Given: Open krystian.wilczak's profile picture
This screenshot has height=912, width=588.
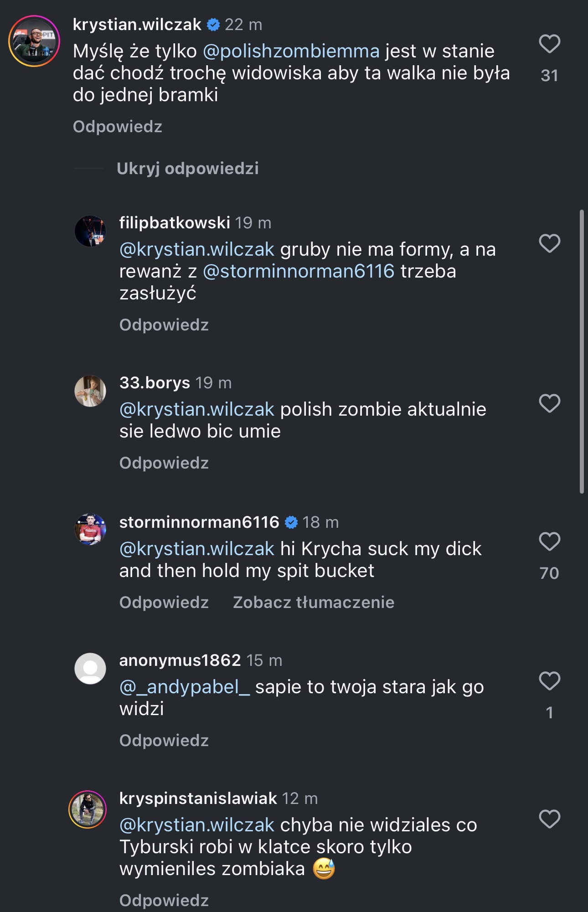Looking at the screenshot, I should click(34, 41).
